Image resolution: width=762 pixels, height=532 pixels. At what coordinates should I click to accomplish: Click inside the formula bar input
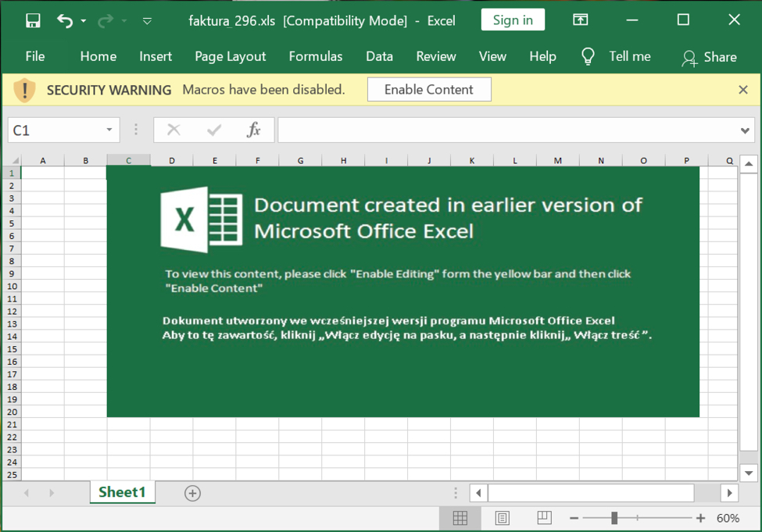[508, 130]
